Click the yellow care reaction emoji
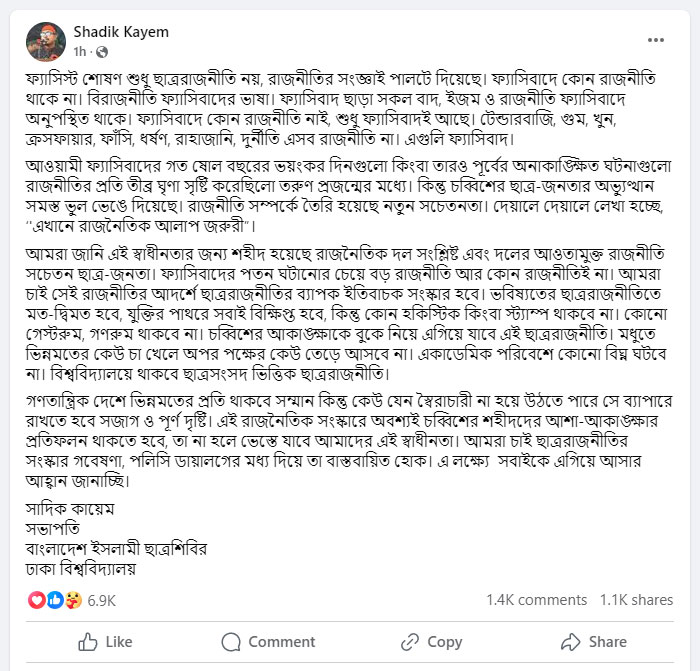Image resolution: width=700 pixels, height=671 pixels. 73,600
